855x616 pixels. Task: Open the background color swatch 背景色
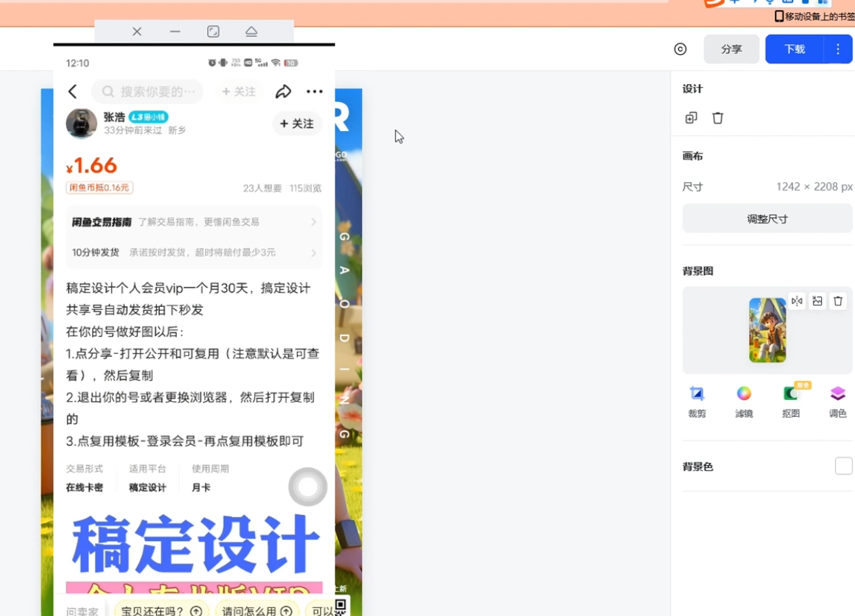tap(843, 466)
